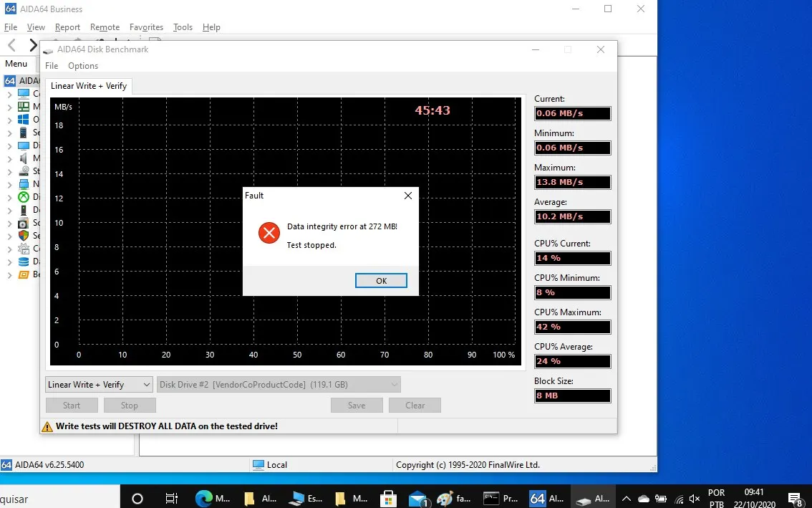Click the red error icon in Fault dialog
Image resolution: width=812 pixels, height=508 pixels.
tap(269, 234)
